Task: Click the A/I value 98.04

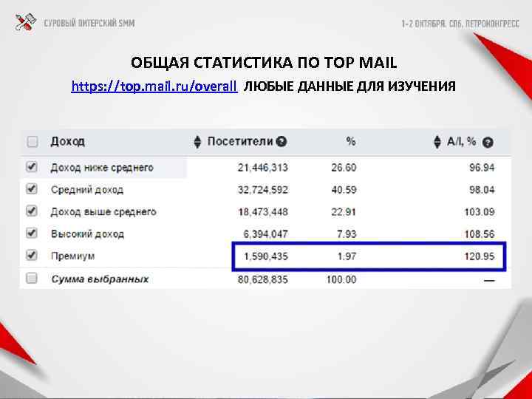Action: pos(482,190)
